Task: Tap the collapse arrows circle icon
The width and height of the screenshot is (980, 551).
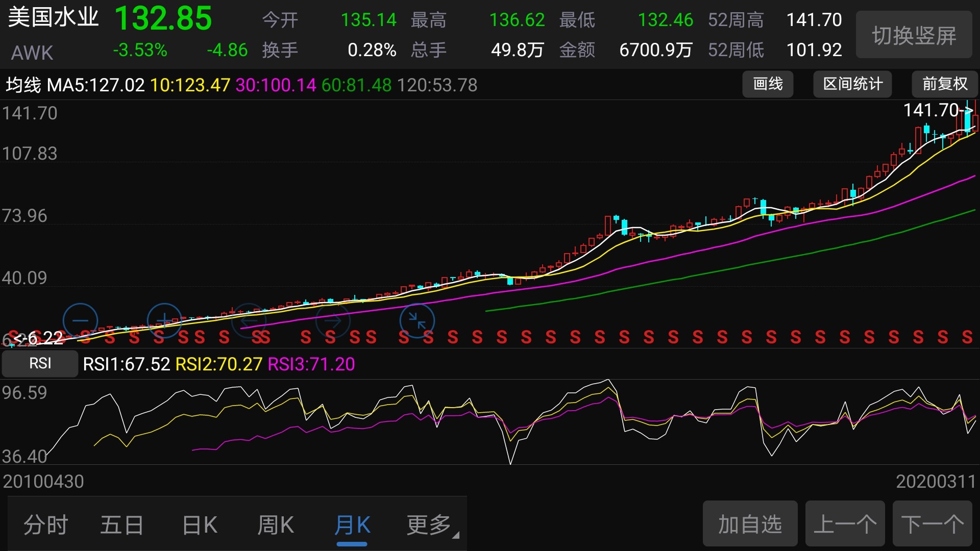Action: 417,320
